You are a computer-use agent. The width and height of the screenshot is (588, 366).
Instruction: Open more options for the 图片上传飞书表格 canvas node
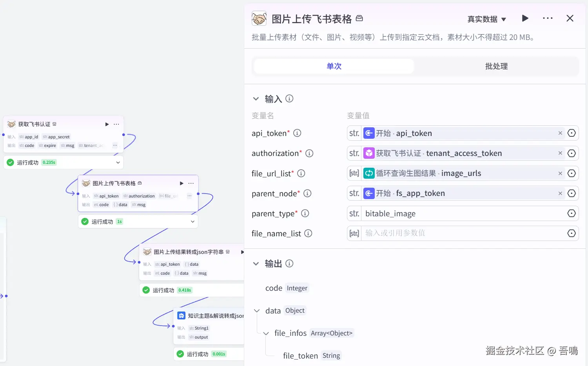[x=191, y=183]
